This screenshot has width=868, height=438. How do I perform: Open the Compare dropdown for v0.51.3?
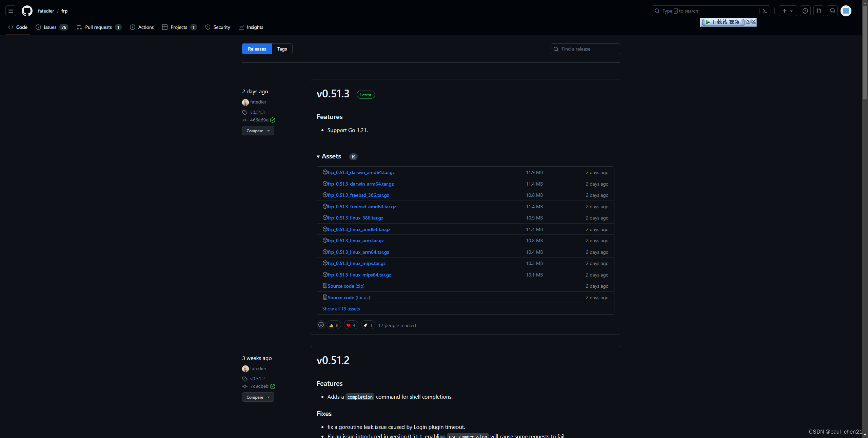tap(258, 131)
